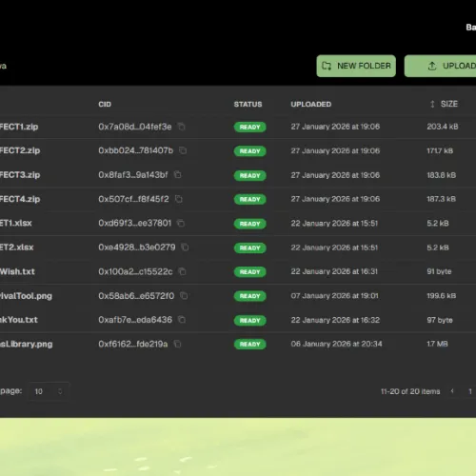Screen dimensions: 476x476
Task: Click the UPLOADED column header
Action: (311, 104)
